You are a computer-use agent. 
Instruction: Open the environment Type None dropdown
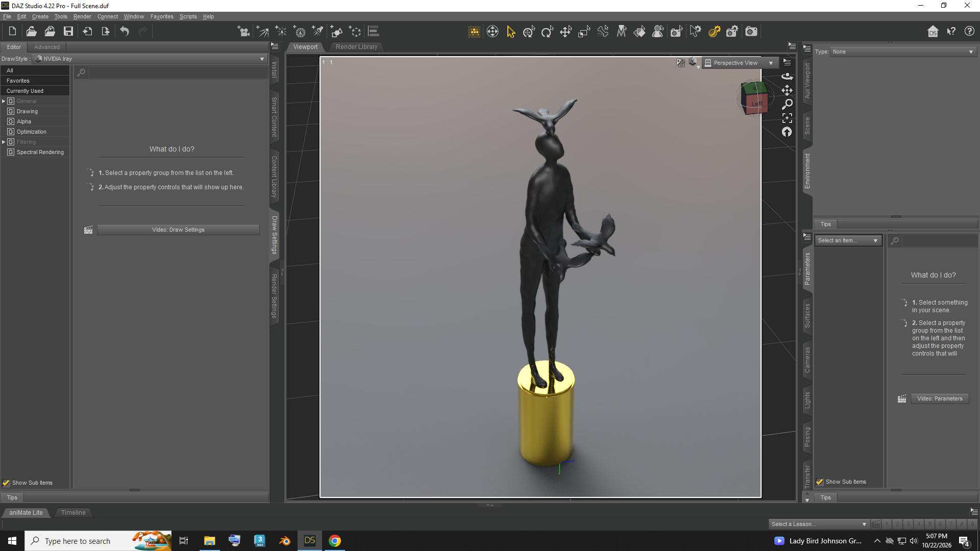click(x=903, y=52)
